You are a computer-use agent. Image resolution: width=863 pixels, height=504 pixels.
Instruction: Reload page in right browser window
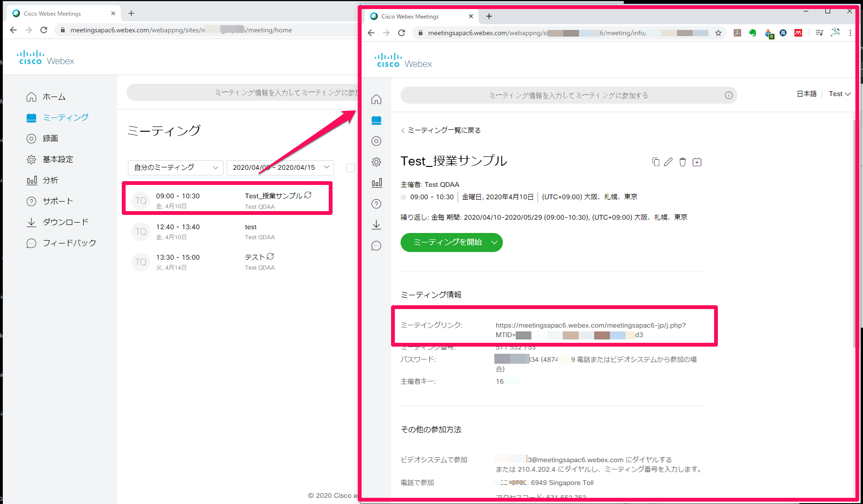[x=402, y=33]
